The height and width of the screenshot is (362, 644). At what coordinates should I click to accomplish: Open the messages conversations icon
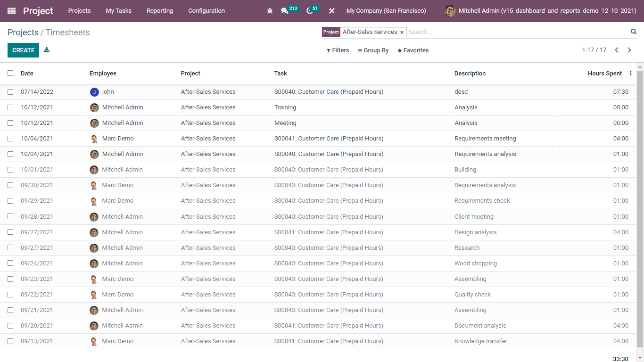coord(284,11)
